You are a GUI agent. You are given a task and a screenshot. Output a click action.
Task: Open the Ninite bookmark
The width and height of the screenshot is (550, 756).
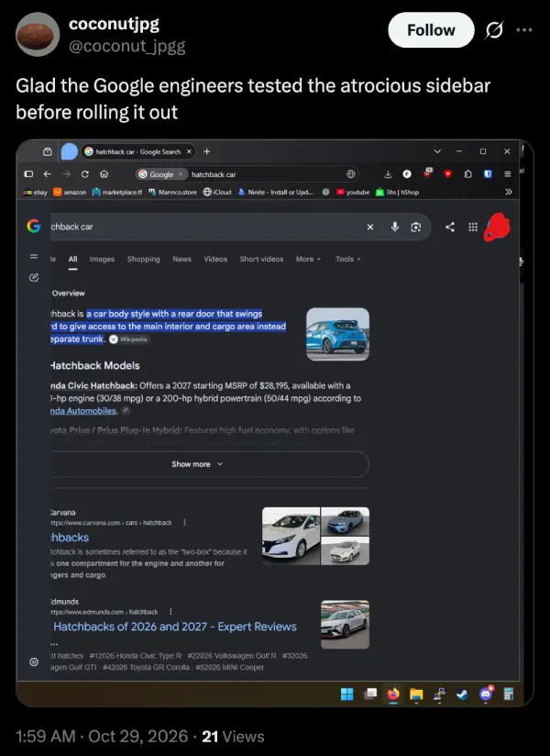(276, 192)
